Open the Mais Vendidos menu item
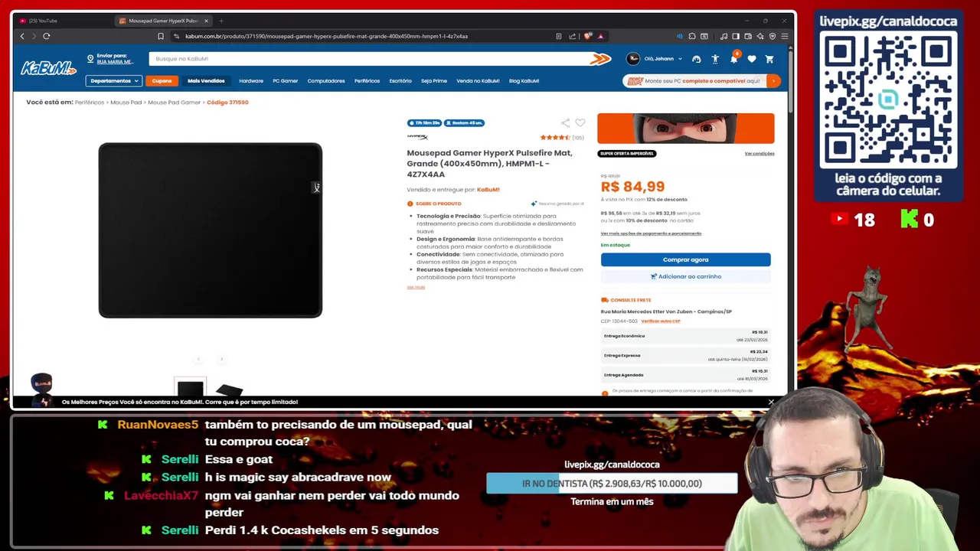 coord(206,80)
